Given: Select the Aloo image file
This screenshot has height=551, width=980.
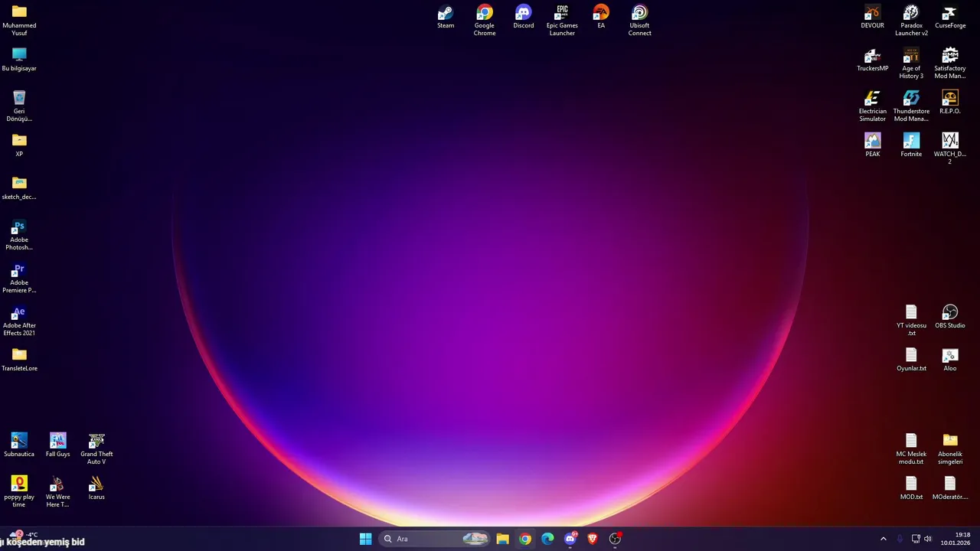Looking at the screenshot, I should point(950,360).
